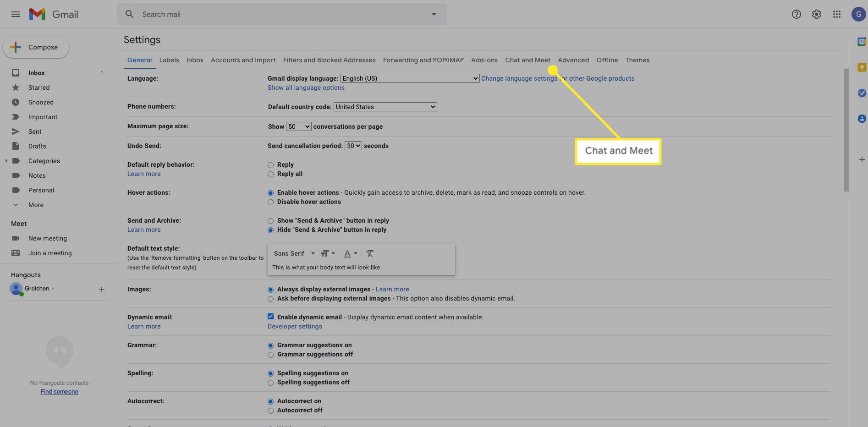Open the text color dropdown
The height and width of the screenshot is (427, 868).
click(350, 253)
